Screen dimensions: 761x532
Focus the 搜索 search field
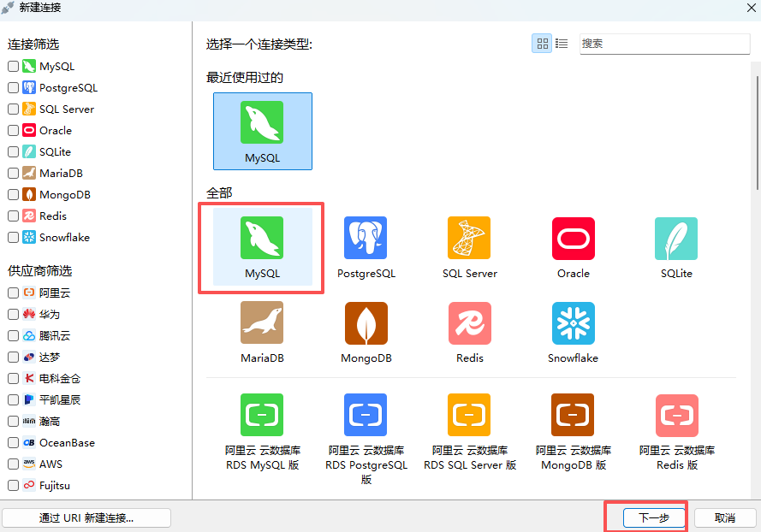tap(664, 44)
